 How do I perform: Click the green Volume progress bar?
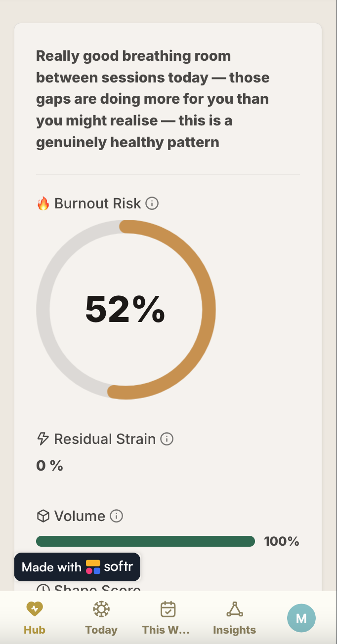[145, 541]
